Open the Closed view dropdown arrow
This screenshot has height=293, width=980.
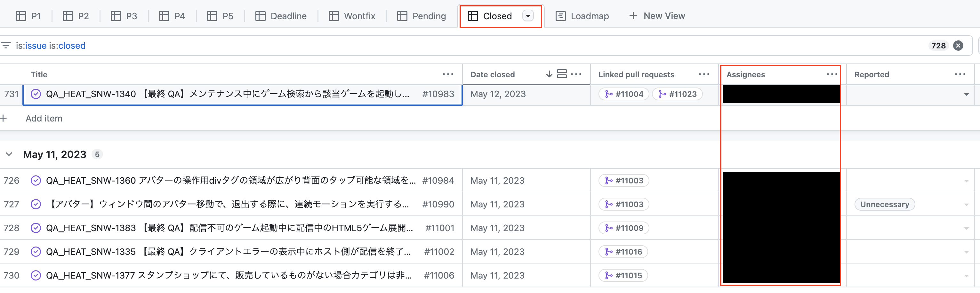pyautogui.click(x=528, y=16)
